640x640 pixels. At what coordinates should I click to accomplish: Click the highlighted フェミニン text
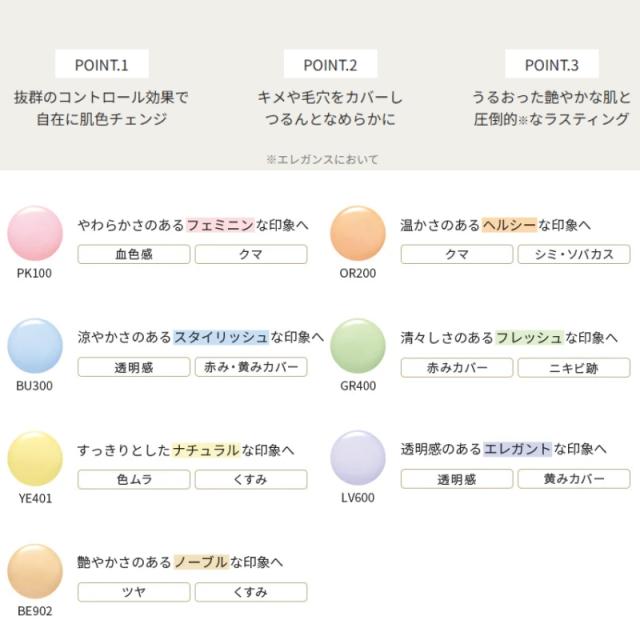[x=220, y=225]
